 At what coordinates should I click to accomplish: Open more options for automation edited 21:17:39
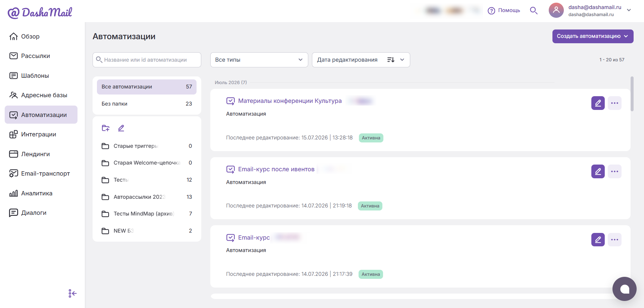(614, 240)
